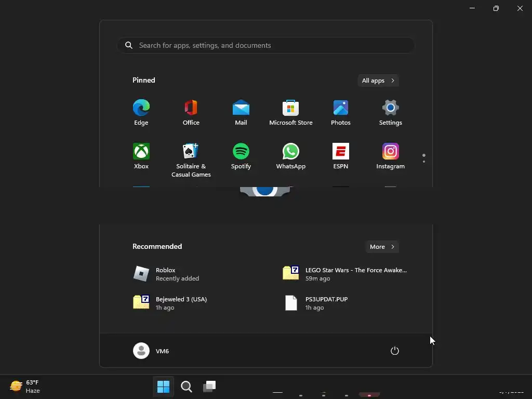532x399 pixels.
Task: Open the Edge browser pinned app
Action: pyautogui.click(x=141, y=113)
